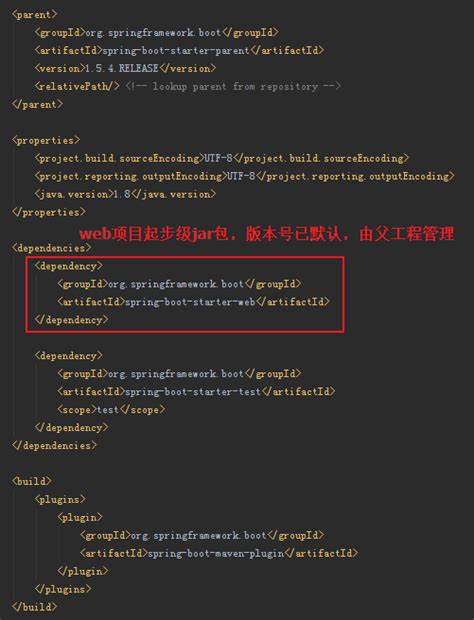Click the closing plugins tag
The image size is (474, 620).
[63, 589]
